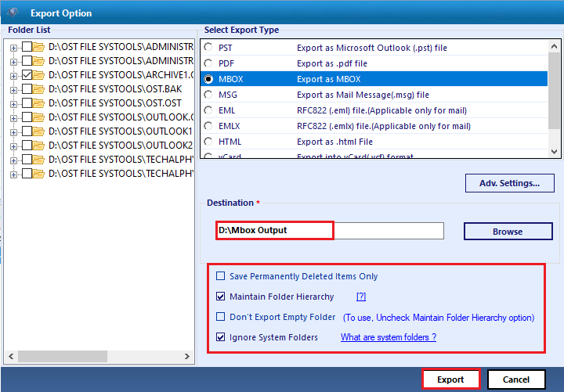Click folder icon of OST.BAK row
Viewport: 564px width, 392px height.
tap(38, 88)
